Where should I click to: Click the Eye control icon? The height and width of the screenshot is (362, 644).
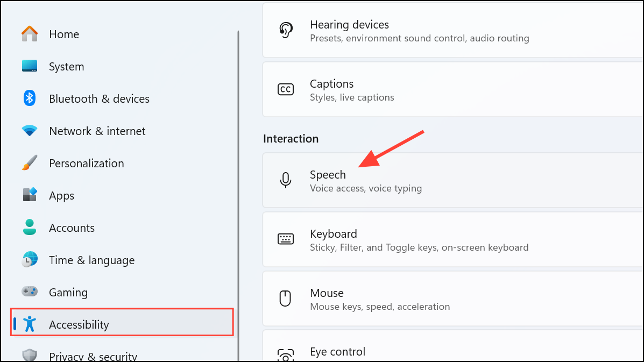click(286, 356)
